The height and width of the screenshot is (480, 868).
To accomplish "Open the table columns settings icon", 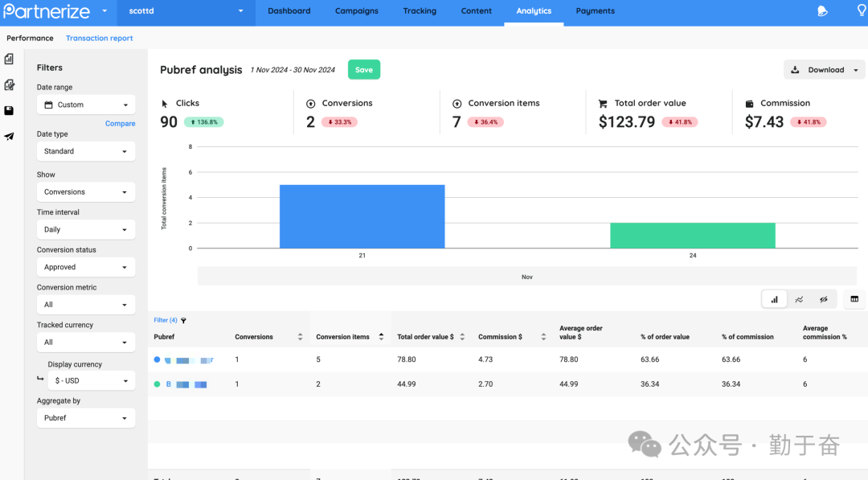I will 854,299.
